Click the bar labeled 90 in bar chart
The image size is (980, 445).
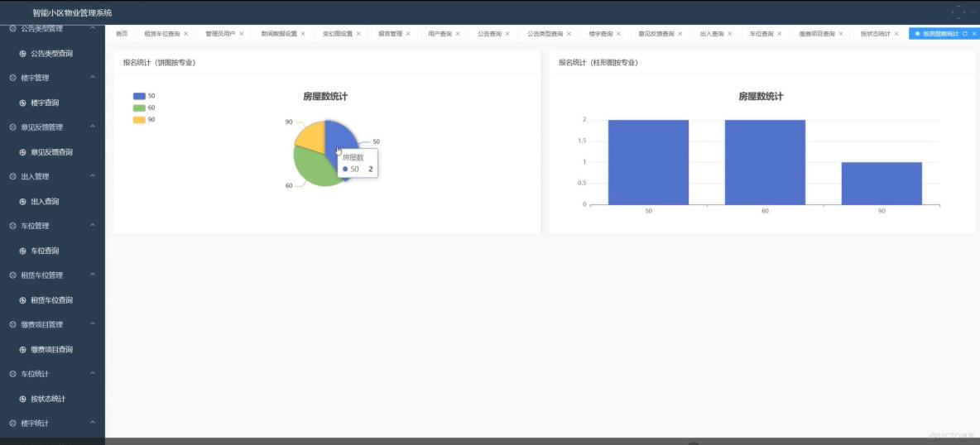882,183
